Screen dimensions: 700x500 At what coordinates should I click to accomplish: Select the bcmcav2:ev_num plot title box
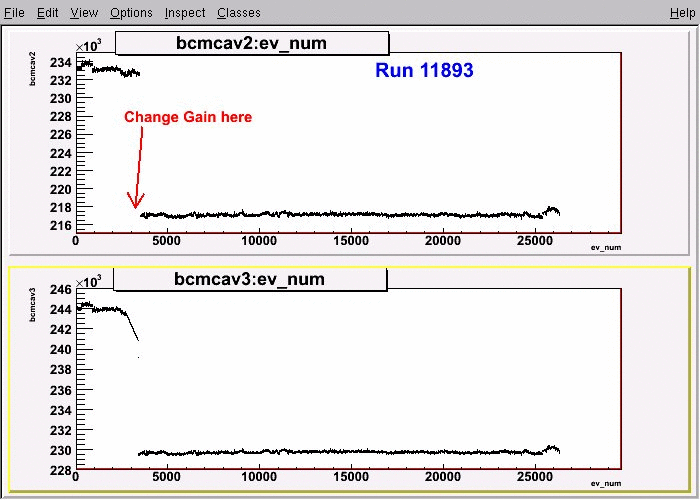pyautogui.click(x=252, y=43)
